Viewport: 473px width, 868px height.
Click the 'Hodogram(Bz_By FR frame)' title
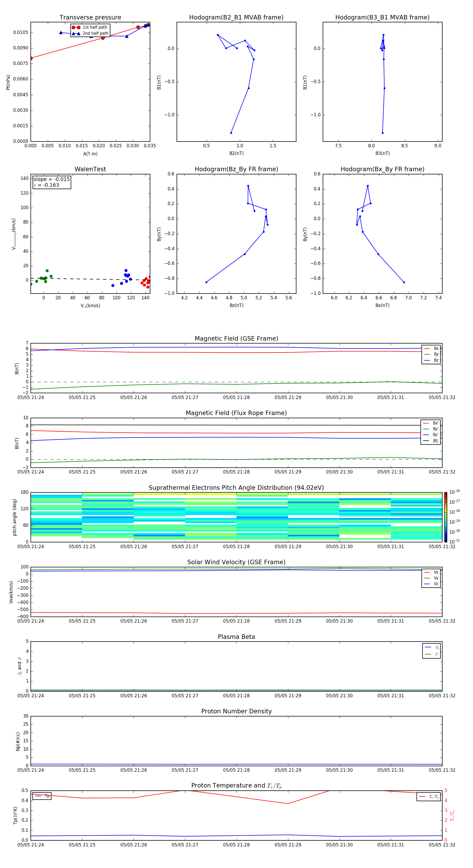point(236,169)
